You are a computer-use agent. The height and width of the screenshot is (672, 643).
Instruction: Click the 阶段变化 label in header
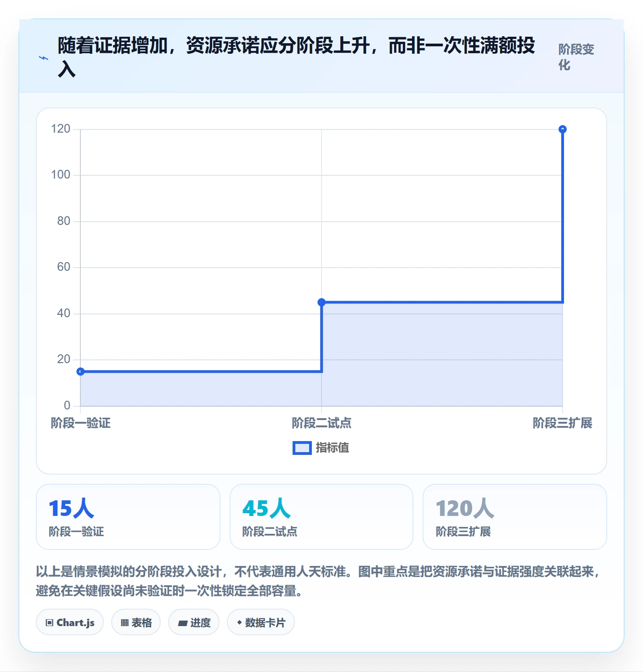576,57
